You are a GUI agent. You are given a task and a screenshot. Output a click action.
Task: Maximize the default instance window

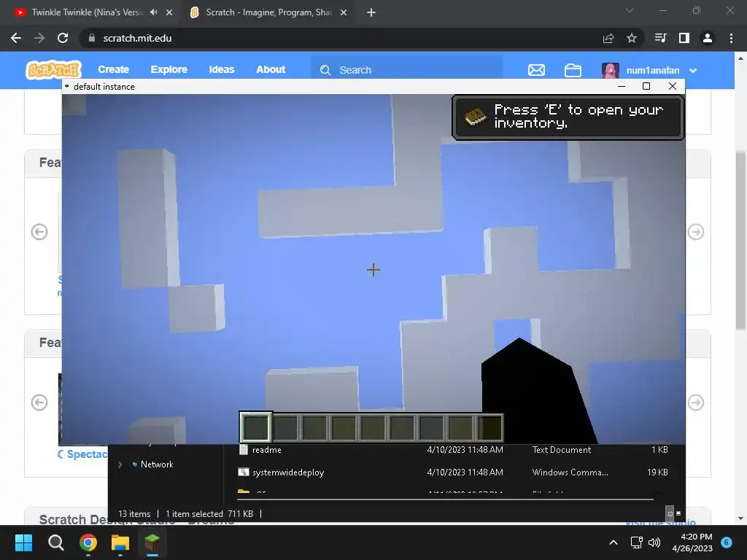tap(646, 86)
